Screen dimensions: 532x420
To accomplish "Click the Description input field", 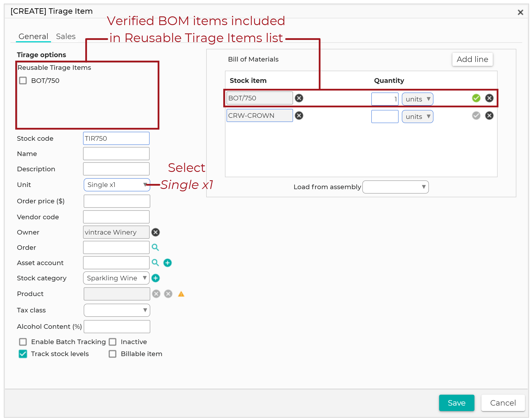I will [x=116, y=169].
